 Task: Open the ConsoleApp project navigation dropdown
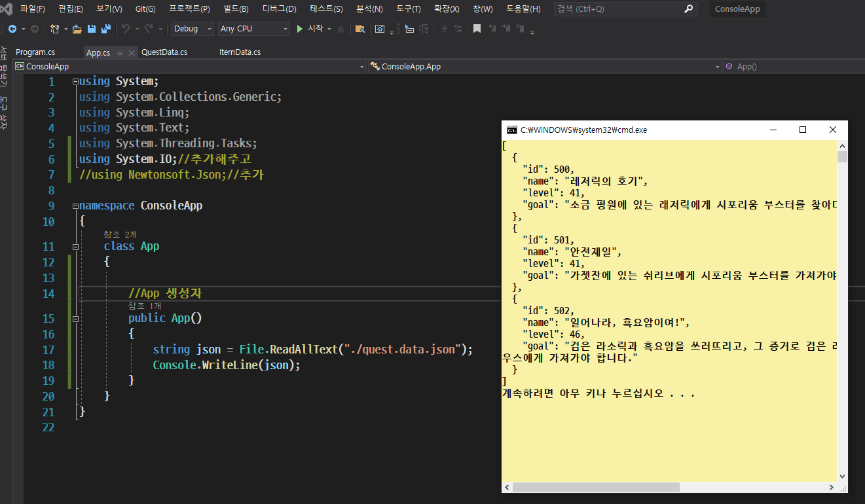189,66
